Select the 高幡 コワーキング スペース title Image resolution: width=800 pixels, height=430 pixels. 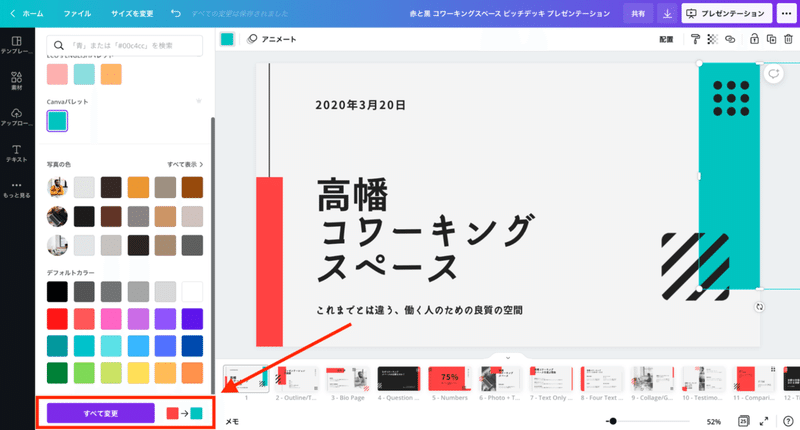(x=426, y=230)
